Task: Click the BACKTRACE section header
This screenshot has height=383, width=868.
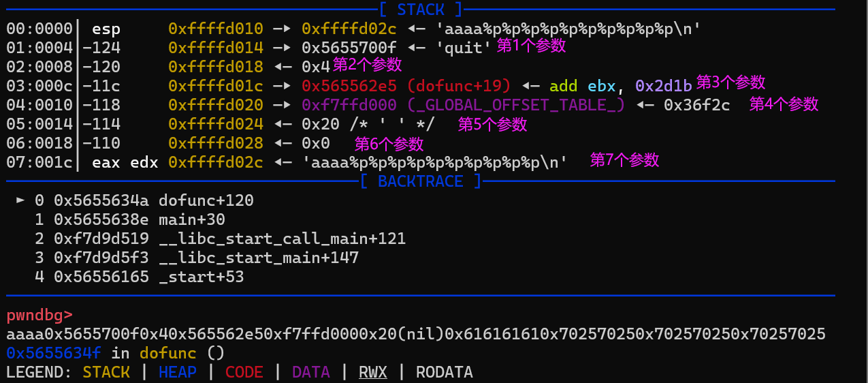Action: [x=420, y=181]
